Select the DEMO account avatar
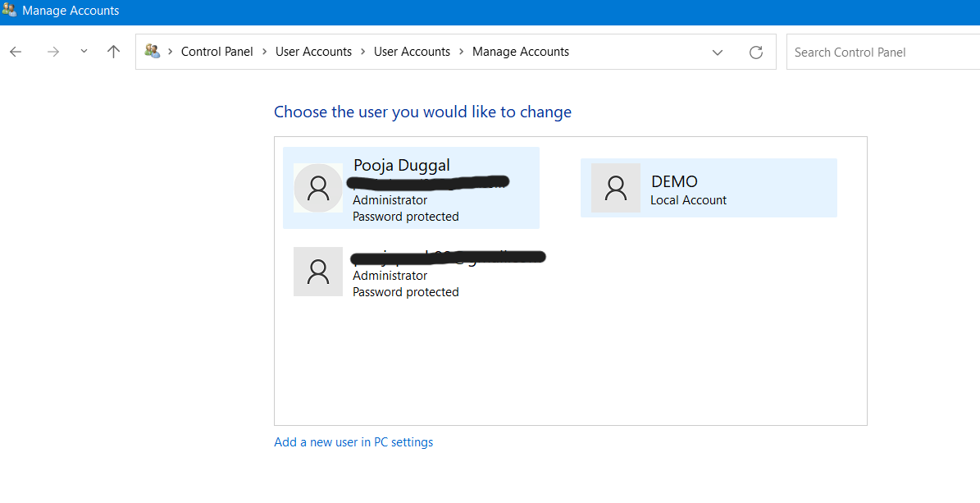 [x=616, y=188]
